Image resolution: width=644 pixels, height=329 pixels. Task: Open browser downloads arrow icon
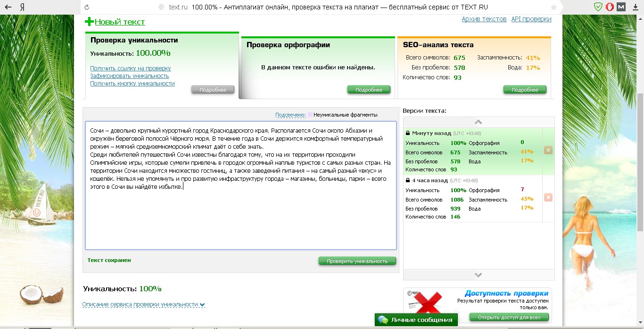[x=635, y=7]
